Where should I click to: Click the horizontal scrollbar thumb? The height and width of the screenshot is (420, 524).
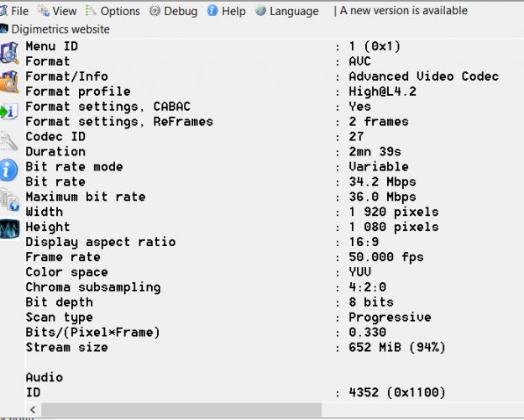[181, 410]
